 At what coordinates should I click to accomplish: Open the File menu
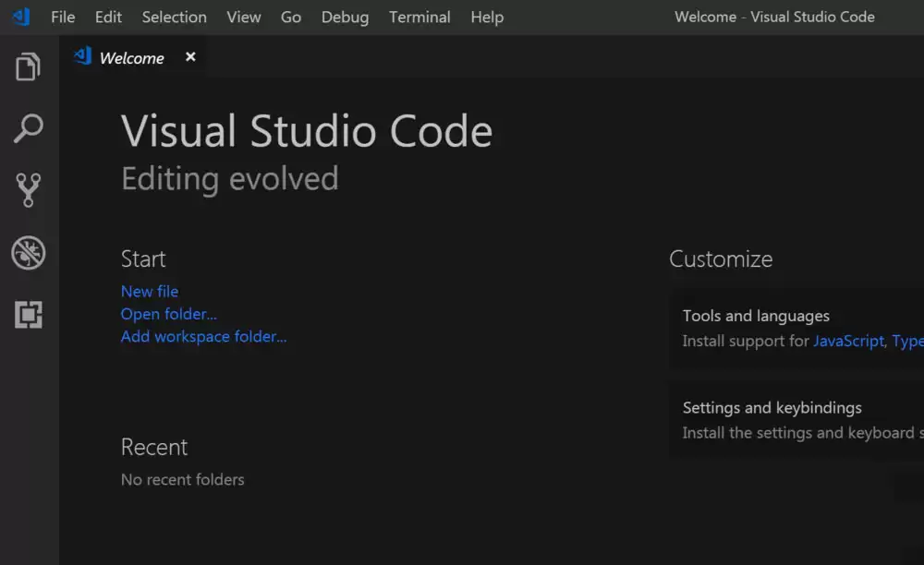coord(62,17)
